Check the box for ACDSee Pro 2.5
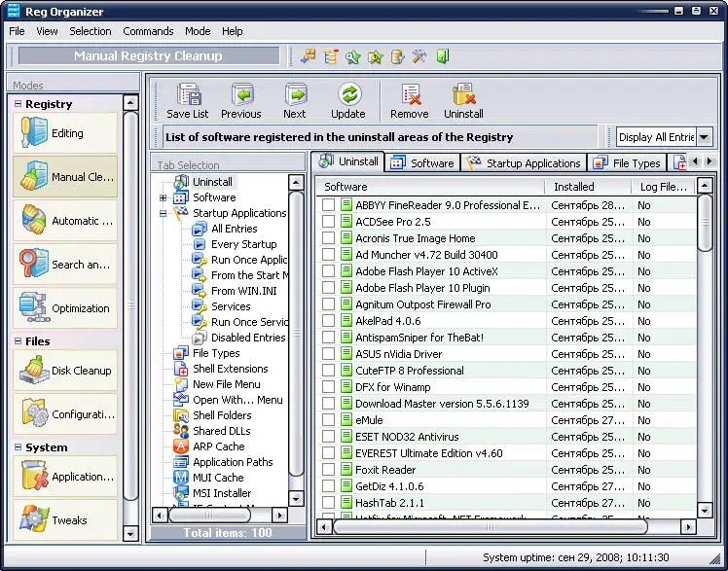 pos(329,222)
